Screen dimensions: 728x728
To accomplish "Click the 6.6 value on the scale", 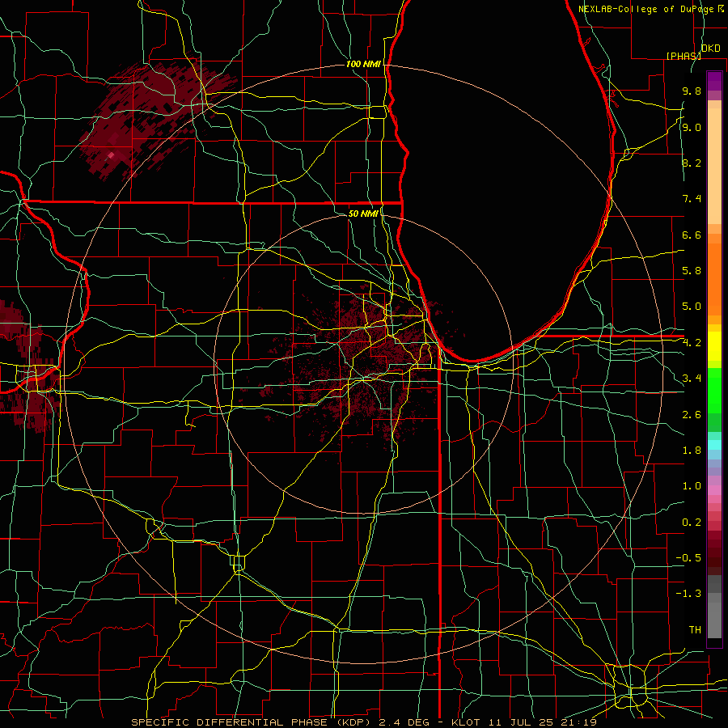I will pyautogui.click(x=692, y=235).
